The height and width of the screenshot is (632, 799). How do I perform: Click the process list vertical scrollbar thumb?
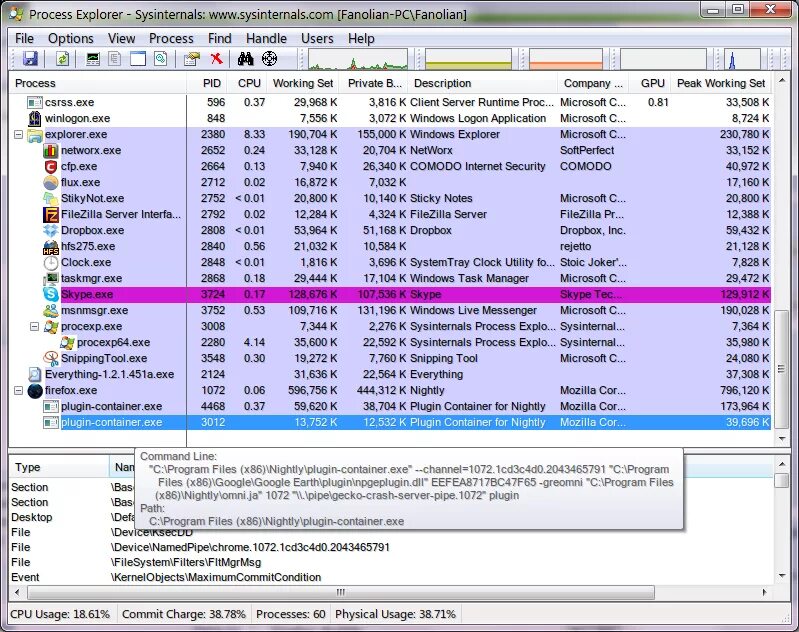pyautogui.click(x=781, y=368)
